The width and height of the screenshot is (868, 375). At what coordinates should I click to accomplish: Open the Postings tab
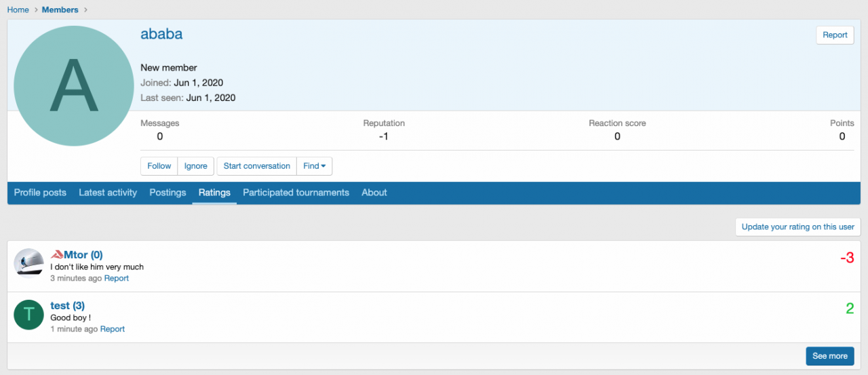click(167, 193)
